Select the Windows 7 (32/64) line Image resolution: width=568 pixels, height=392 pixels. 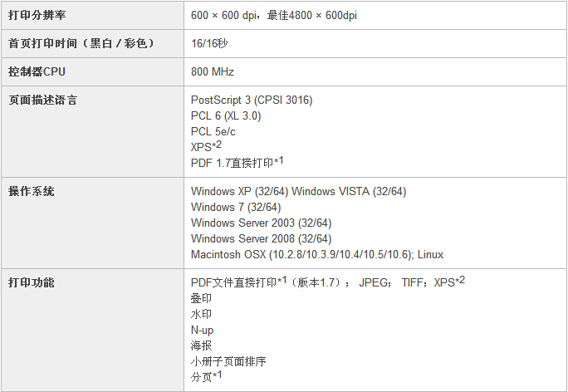pos(236,207)
